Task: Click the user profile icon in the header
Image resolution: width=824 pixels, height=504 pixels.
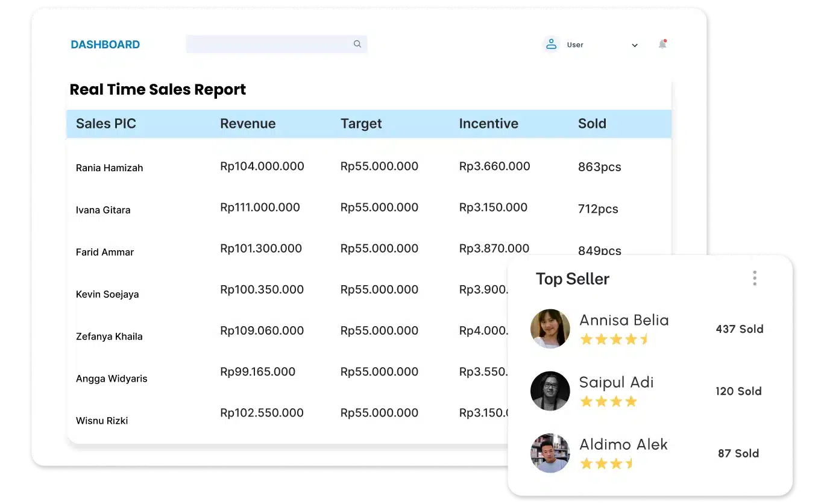Action: tap(550, 43)
